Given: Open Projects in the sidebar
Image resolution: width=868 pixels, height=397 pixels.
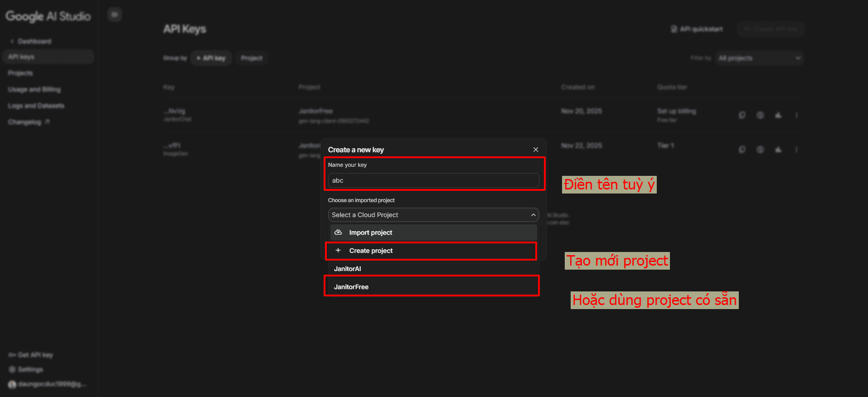Looking at the screenshot, I should click(x=20, y=73).
